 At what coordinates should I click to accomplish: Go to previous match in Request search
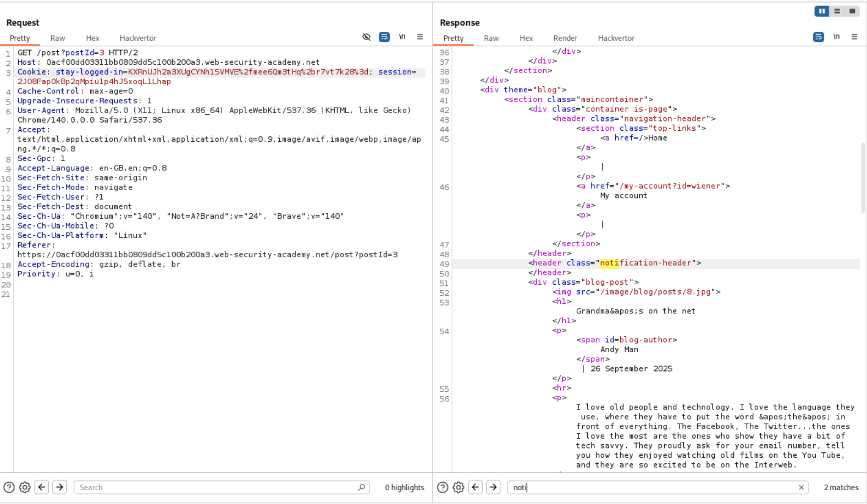(x=42, y=488)
